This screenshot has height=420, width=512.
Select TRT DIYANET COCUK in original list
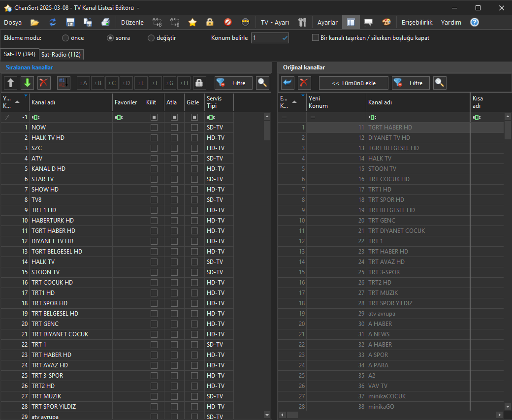391,231
